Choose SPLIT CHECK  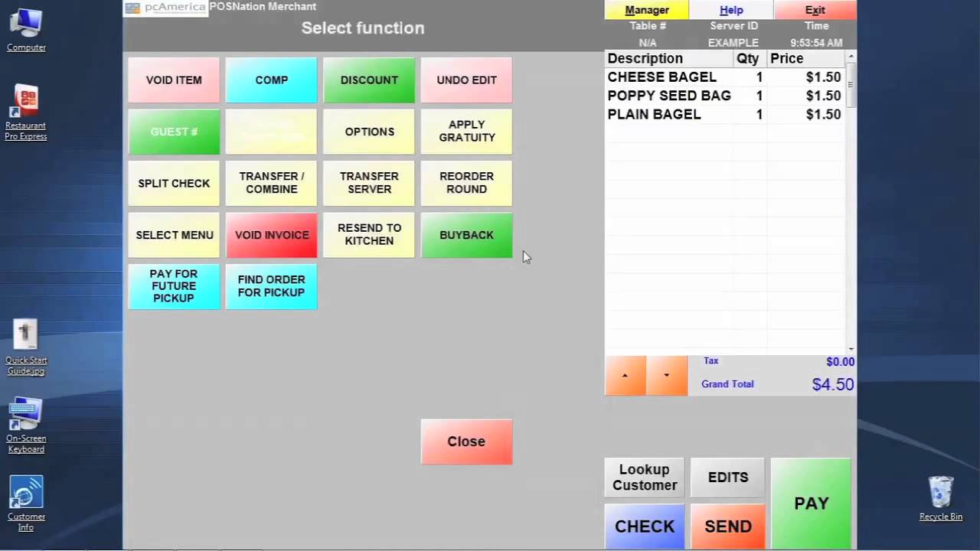(x=174, y=184)
